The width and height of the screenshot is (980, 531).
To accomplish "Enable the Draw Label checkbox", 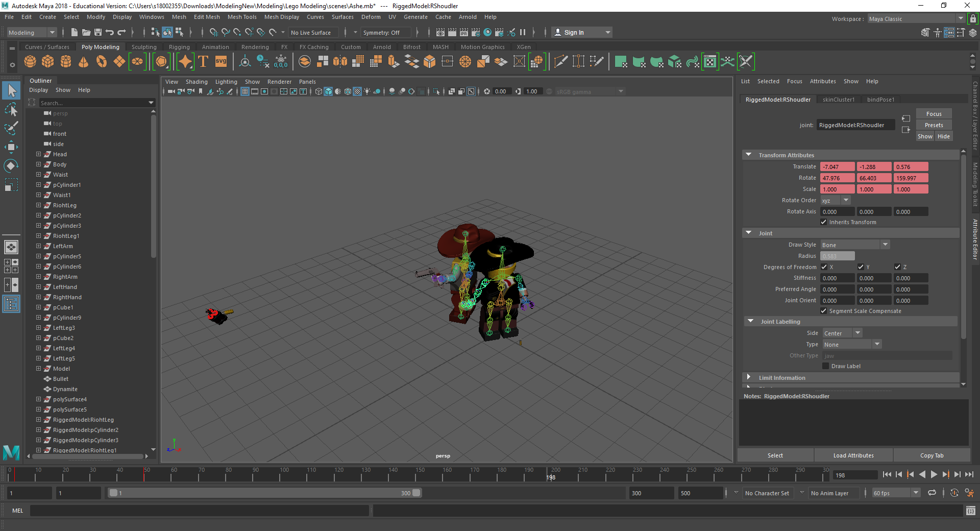I will coord(825,366).
